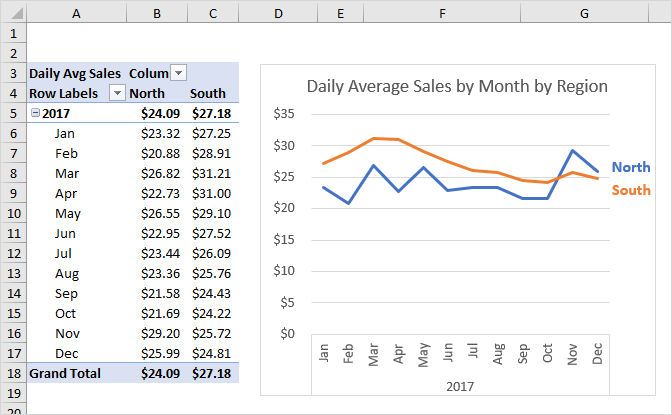
Task: Click cell with value $26.82
Action: coord(157,173)
